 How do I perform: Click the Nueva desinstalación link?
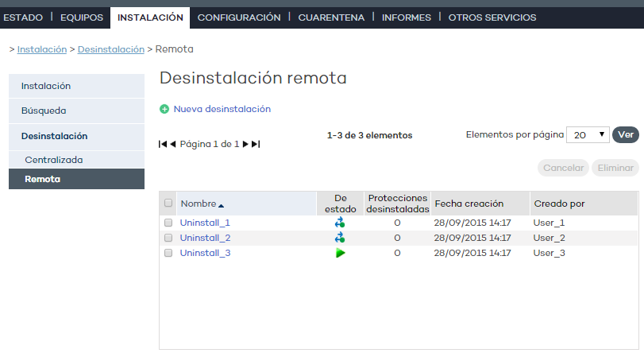click(222, 109)
